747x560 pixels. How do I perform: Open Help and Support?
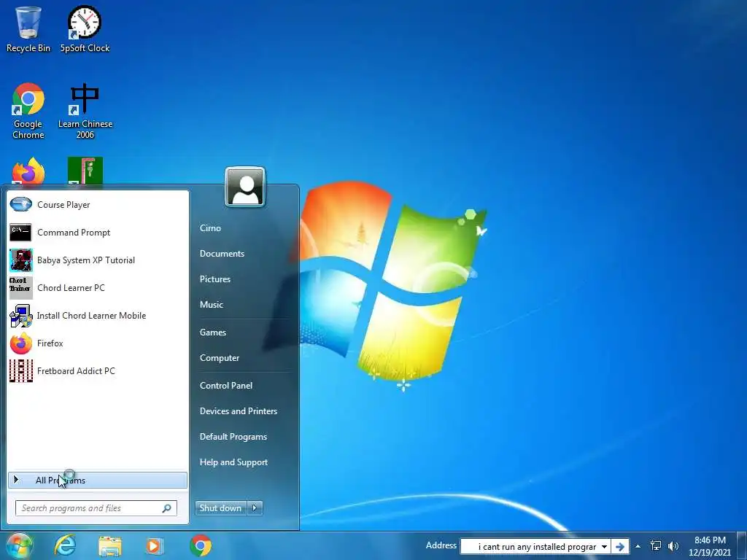tap(234, 462)
